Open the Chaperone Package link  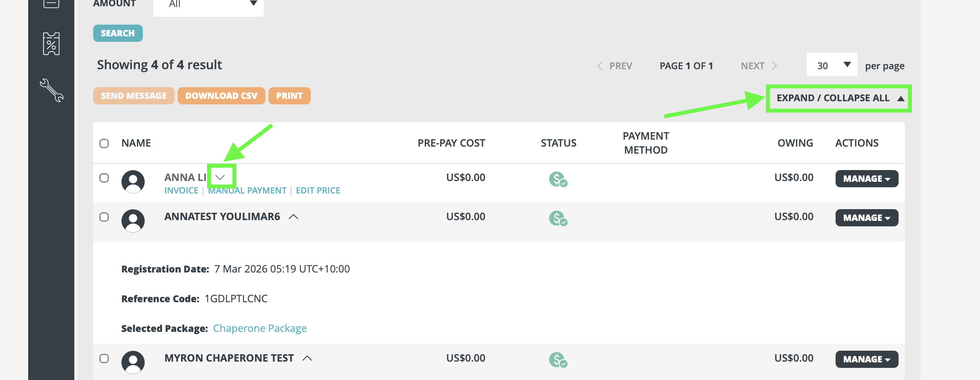pos(259,328)
